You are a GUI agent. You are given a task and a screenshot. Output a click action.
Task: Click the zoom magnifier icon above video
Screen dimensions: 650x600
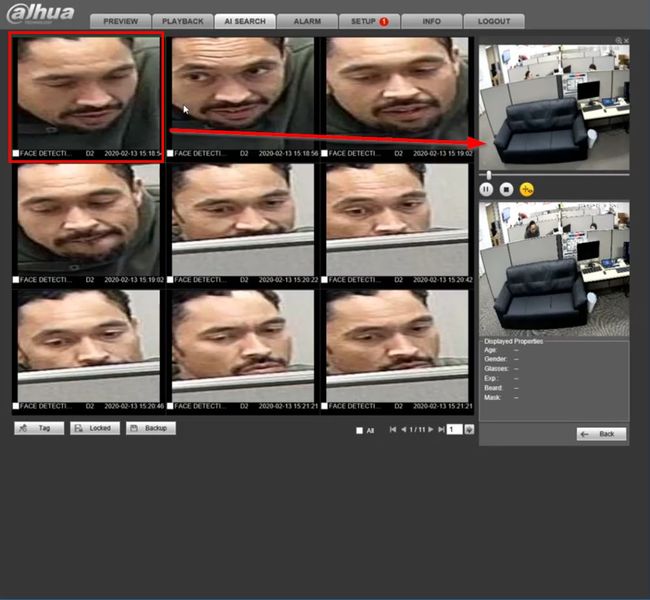click(618, 40)
